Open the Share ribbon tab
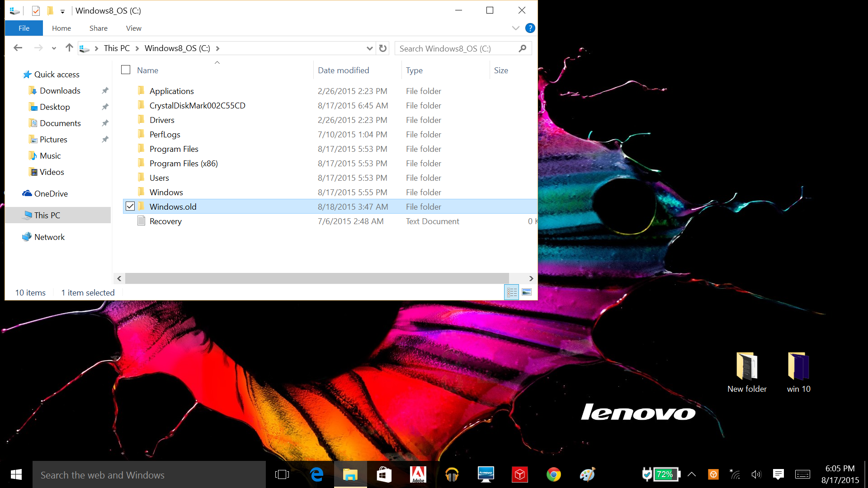This screenshot has width=868, height=488. (99, 28)
